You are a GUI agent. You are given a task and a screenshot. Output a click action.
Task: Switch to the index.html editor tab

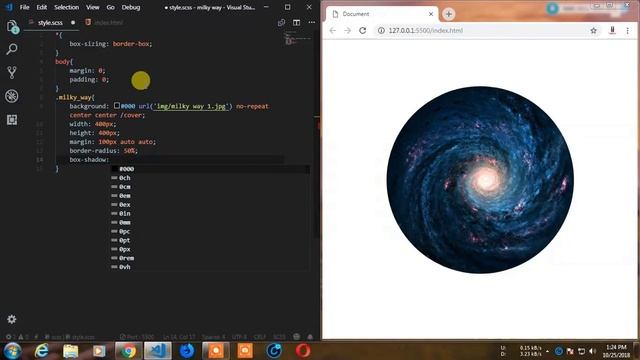coord(104,22)
